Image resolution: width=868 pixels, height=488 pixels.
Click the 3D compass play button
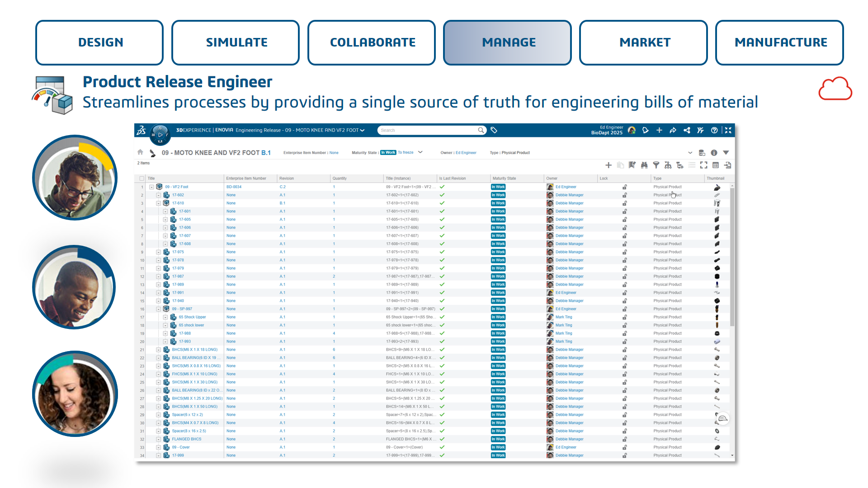[160, 135]
